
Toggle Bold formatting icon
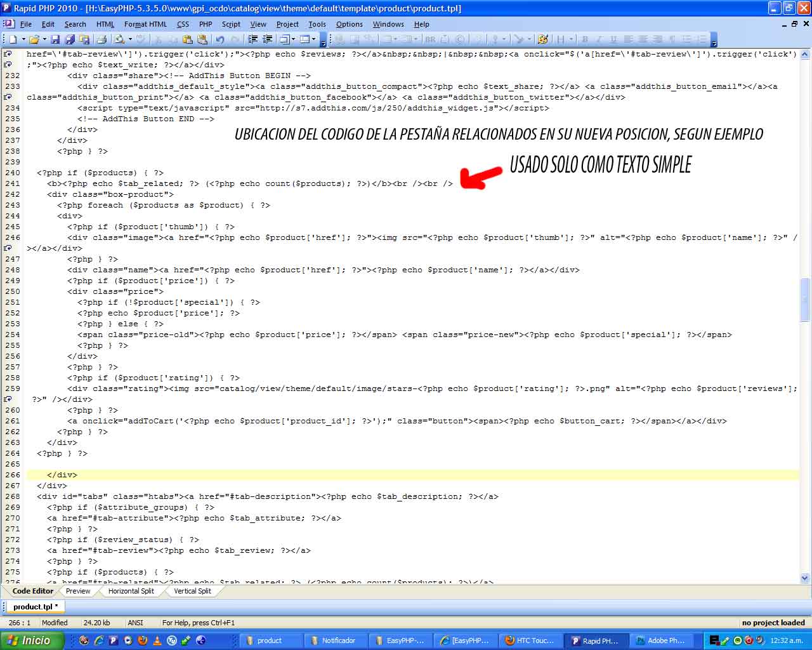tap(584, 39)
